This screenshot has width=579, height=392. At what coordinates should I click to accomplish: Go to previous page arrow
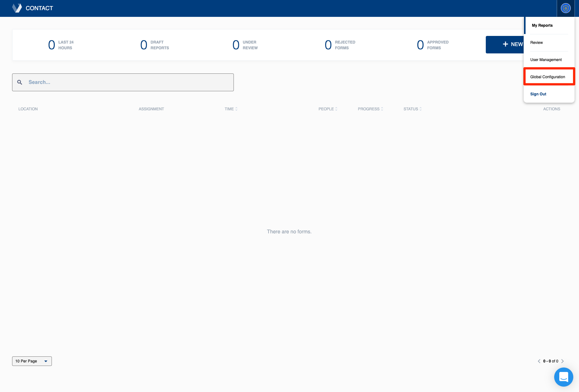pyautogui.click(x=539, y=361)
